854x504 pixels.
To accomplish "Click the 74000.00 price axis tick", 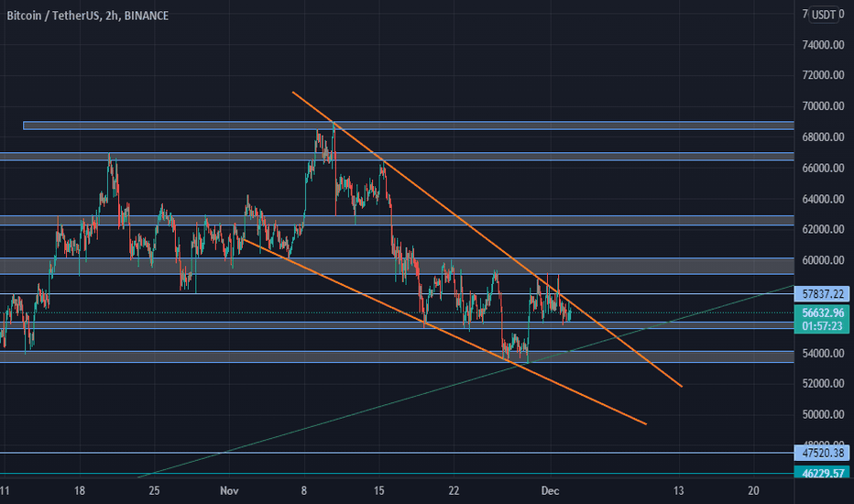I will (x=823, y=45).
